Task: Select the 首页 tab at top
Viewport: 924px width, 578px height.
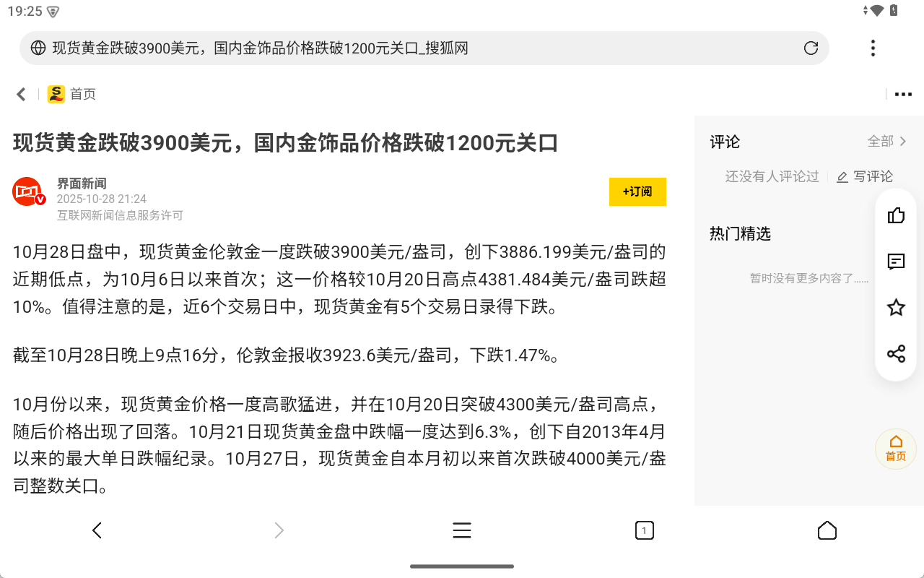Action: pos(82,94)
